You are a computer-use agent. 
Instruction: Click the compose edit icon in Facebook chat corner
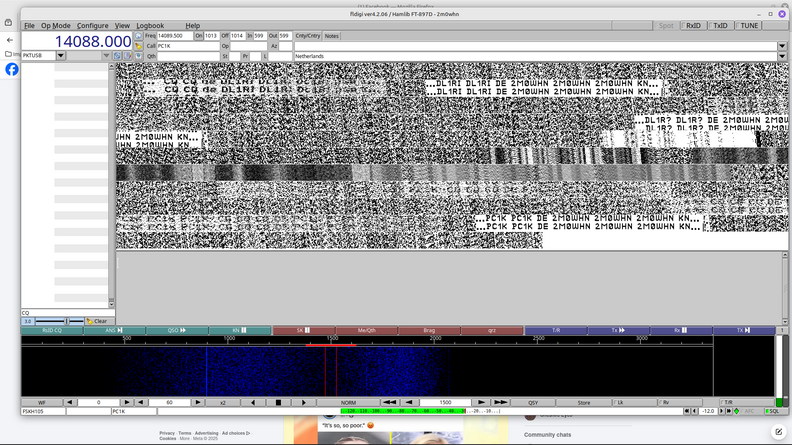[778, 431]
